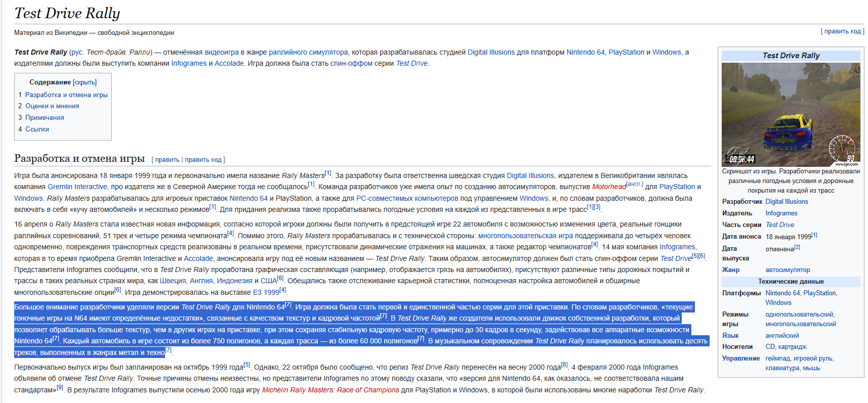Follow the 'спин-оффом' link in intro
The height and width of the screenshot is (403, 868).
coord(351,63)
